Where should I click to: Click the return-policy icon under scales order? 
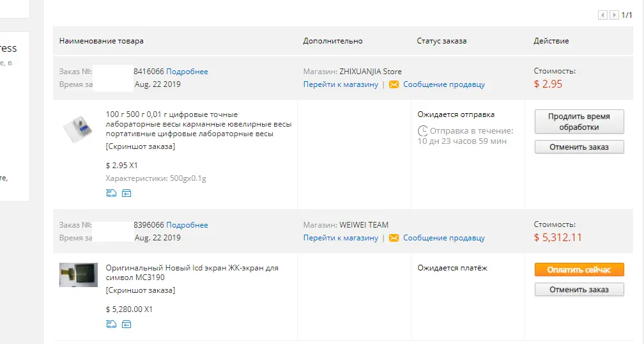pos(126,193)
